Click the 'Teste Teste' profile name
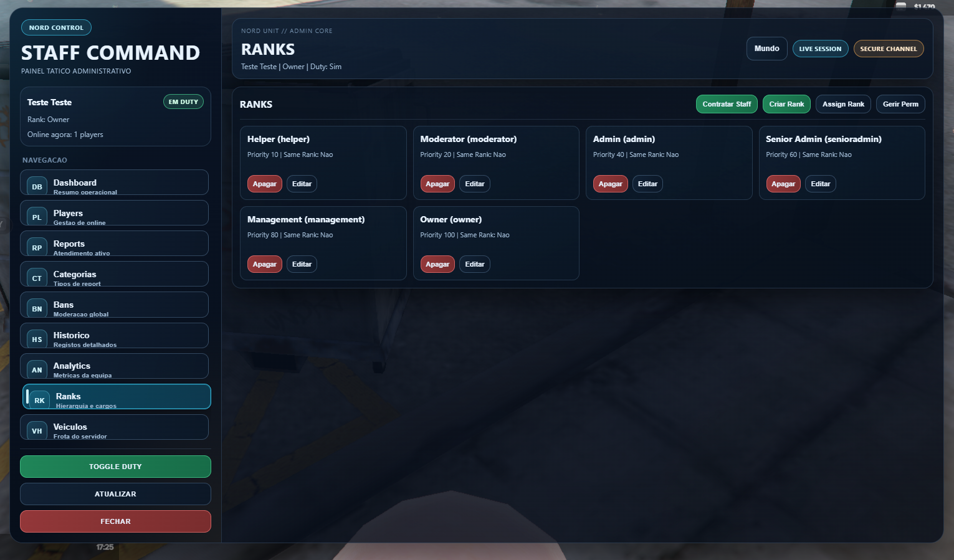Viewport: 954px width, 560px height. pyautogui.click(x=49, y=102)
